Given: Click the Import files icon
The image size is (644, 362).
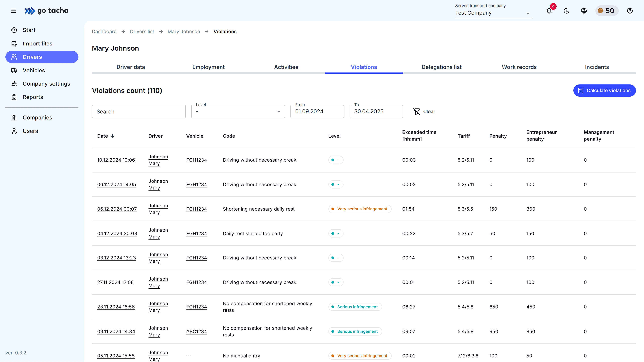Looking at the screenshot, I should 14,44.
